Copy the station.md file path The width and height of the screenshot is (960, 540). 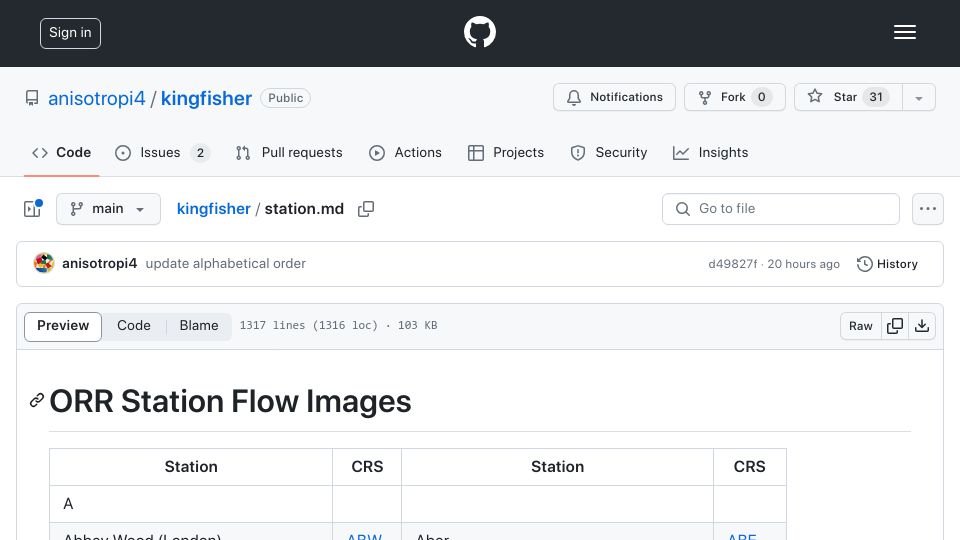tap(366, 209)
